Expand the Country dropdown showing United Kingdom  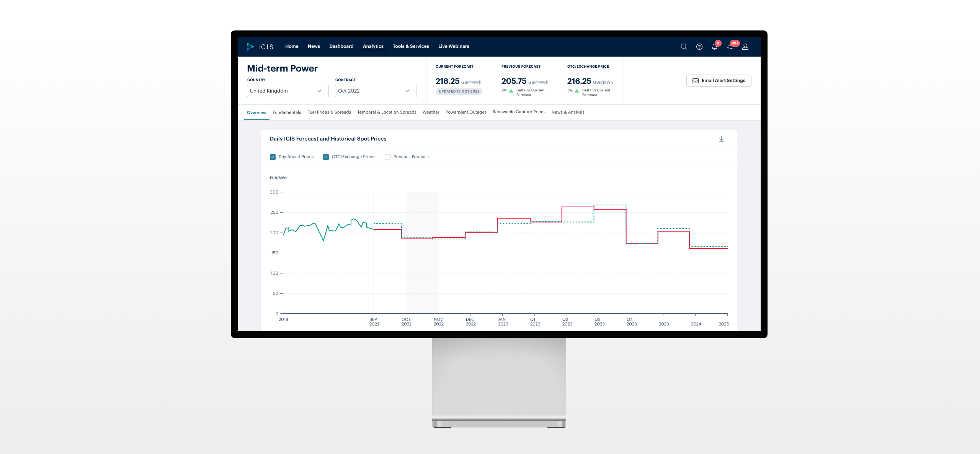coord(287,91)
